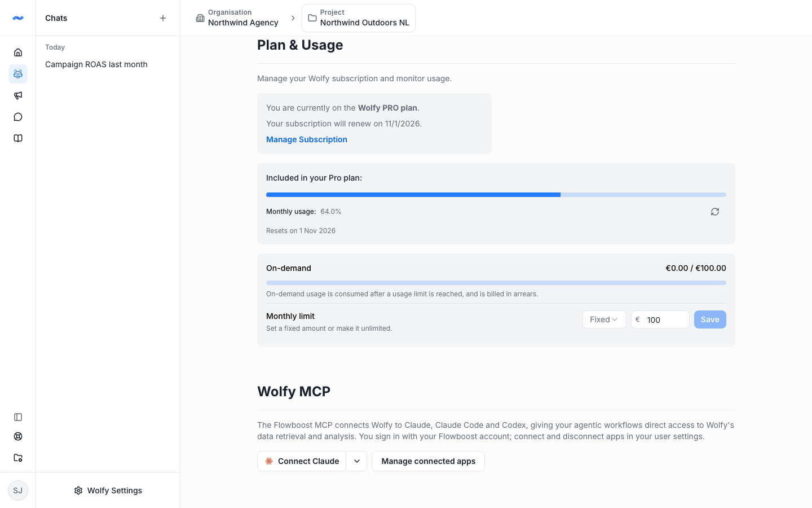Click the €0.00 / €100.00 amount
The image size is (812, 508).
696,268
